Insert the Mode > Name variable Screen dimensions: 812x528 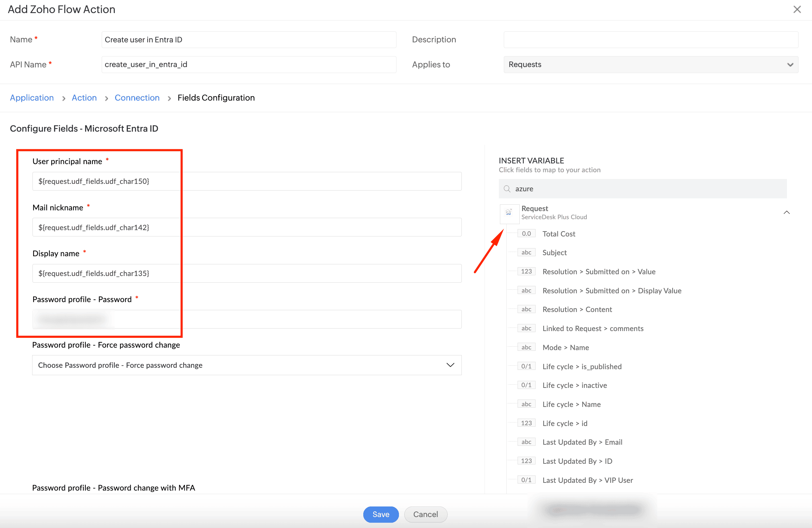pos(566,348)
